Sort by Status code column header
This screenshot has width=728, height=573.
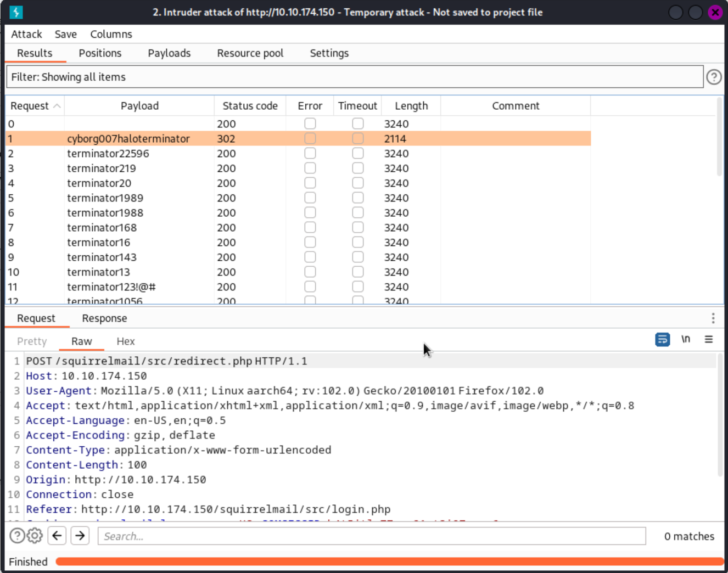point(250,106)
